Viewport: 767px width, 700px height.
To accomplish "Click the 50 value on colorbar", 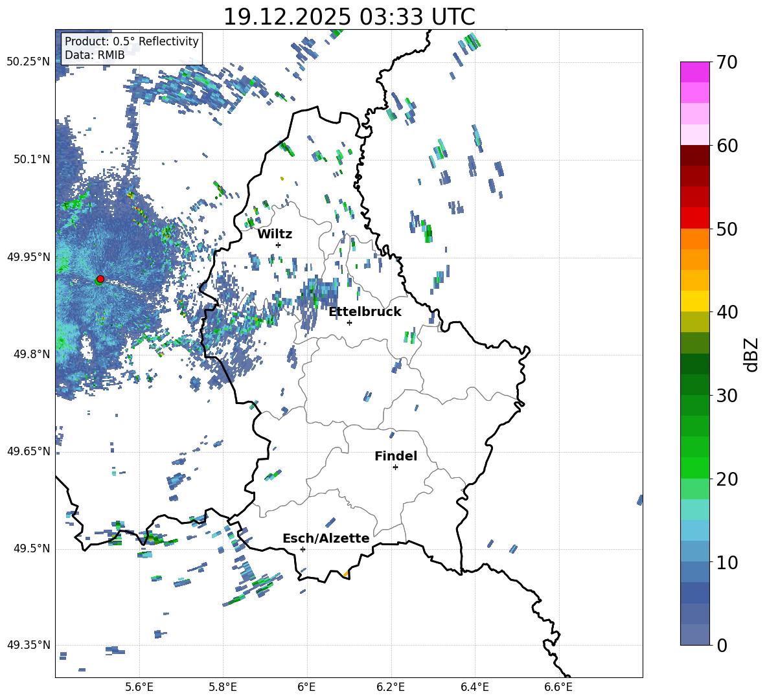I will pyautogui.click(x=727, y=229).
